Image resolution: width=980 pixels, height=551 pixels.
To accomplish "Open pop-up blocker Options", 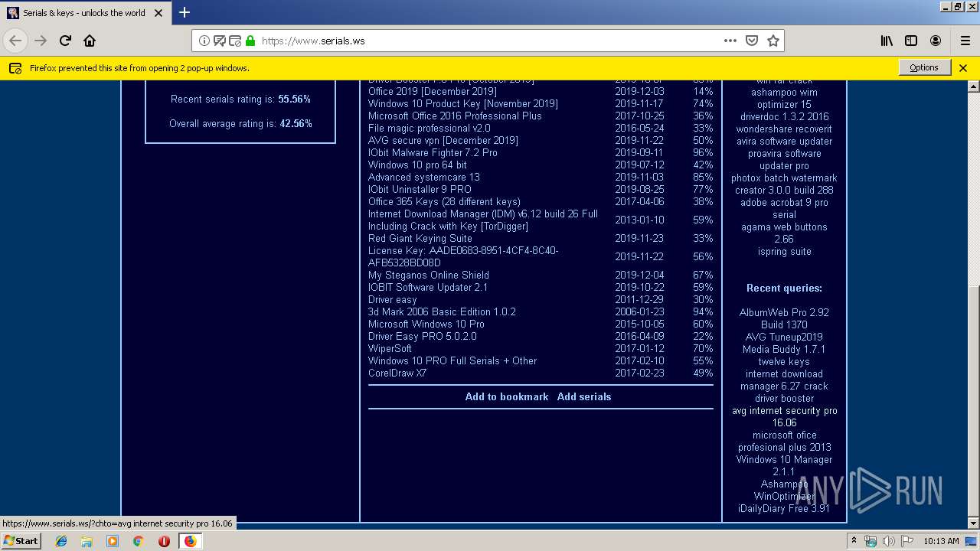I will pyautogui.click(x=924, y=67).
